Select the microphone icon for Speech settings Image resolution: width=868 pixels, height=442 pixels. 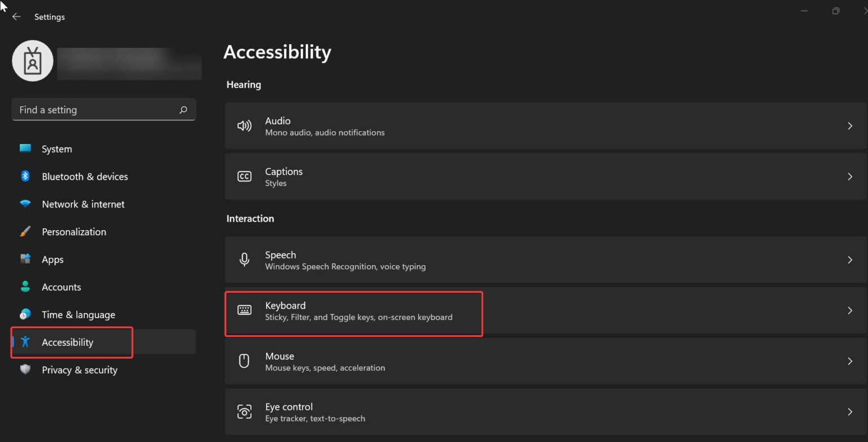tap(244, 259)
